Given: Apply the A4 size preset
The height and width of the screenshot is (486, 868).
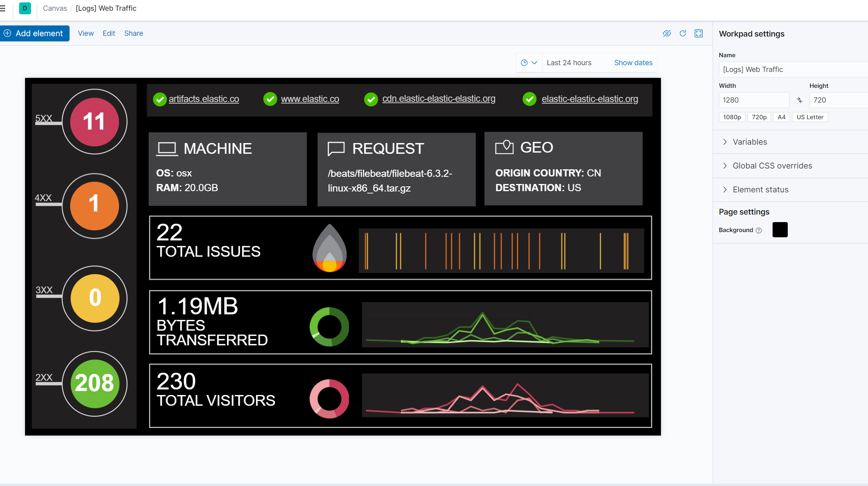Looking at the screenshot, I should (781, 117).
